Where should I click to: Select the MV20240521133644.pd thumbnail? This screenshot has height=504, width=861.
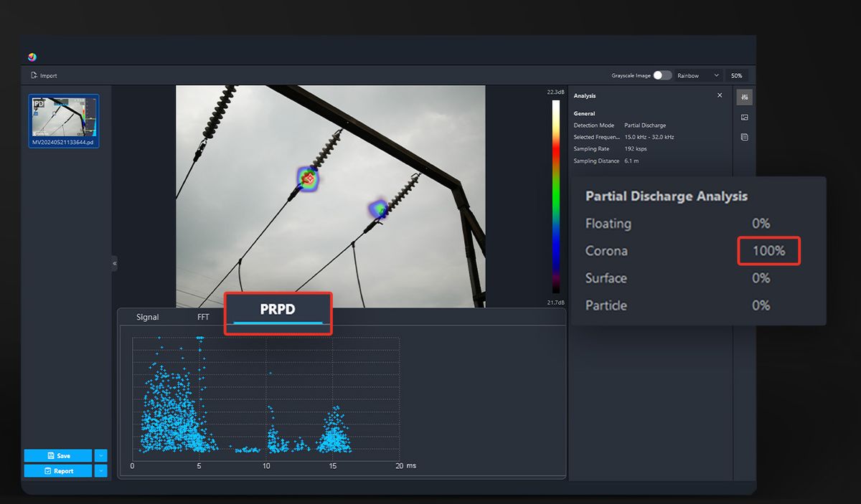pyautogui.click(x=64, y=117)
